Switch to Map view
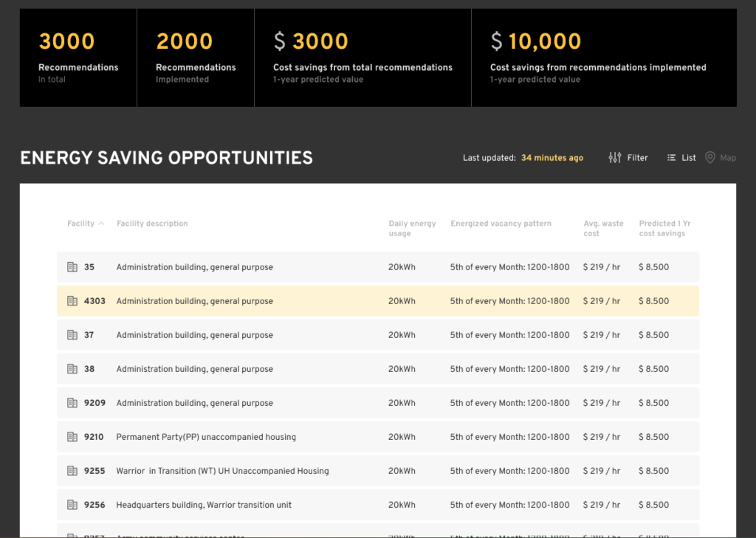This screenshot has height=538, width=756. coord(721,157)
